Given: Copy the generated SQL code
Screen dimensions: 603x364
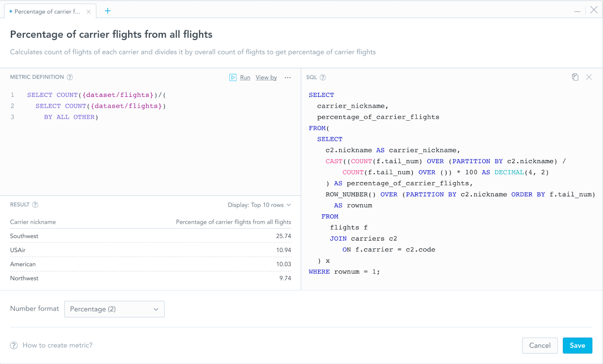Looking at the screenshot, I should (x=575, y=77).
